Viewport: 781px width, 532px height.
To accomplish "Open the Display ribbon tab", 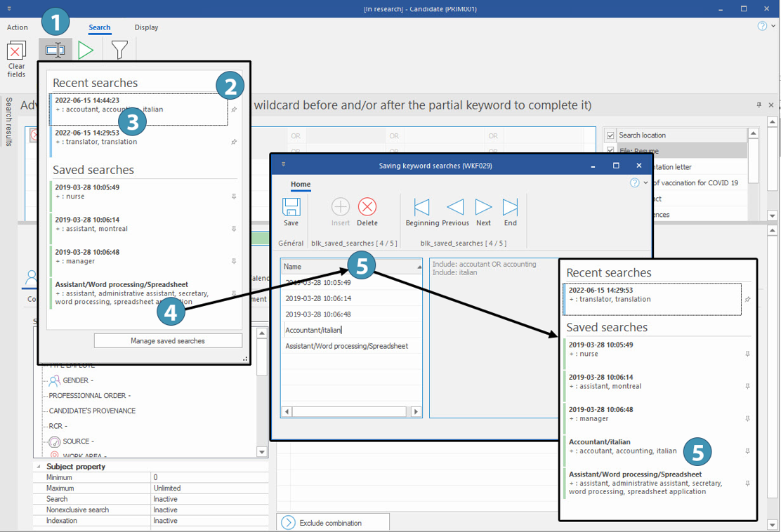I will (147, 27).
